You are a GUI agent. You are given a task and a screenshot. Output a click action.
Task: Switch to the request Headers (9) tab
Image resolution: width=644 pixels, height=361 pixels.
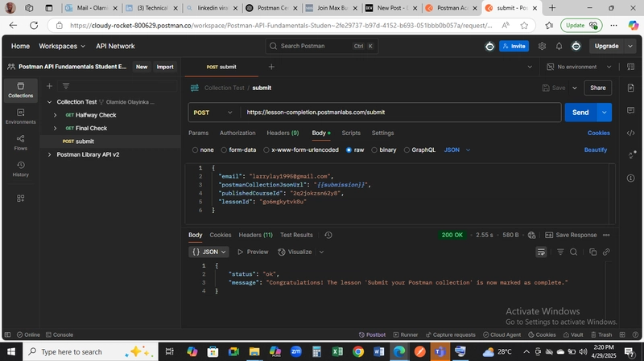(283, 133)
